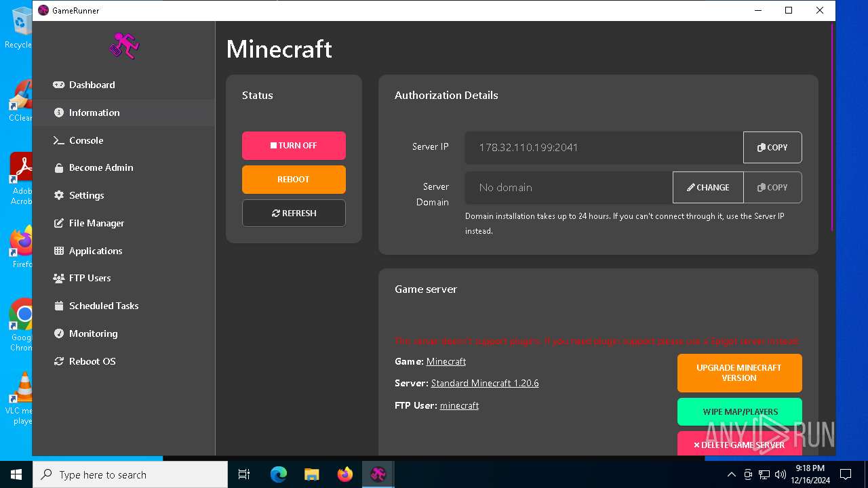Open File Explorer from taskbar
This screenshot has width=868, height=488.
click(311, 474)
